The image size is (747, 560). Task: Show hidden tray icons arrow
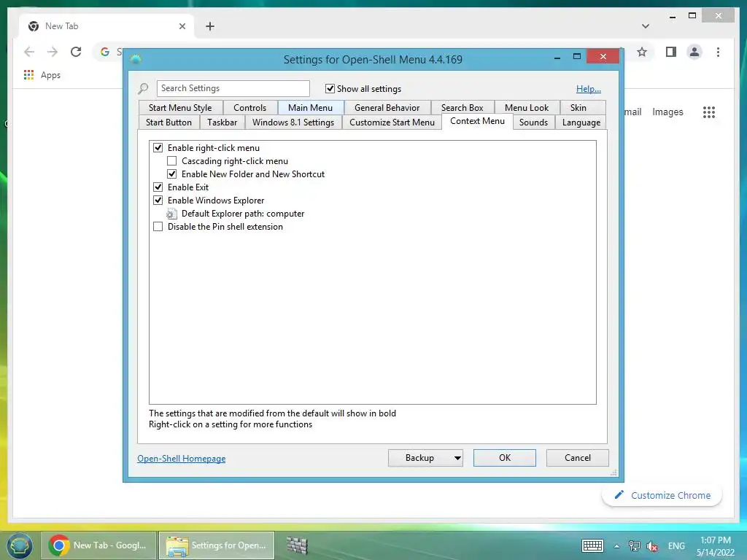click(616, 546)
